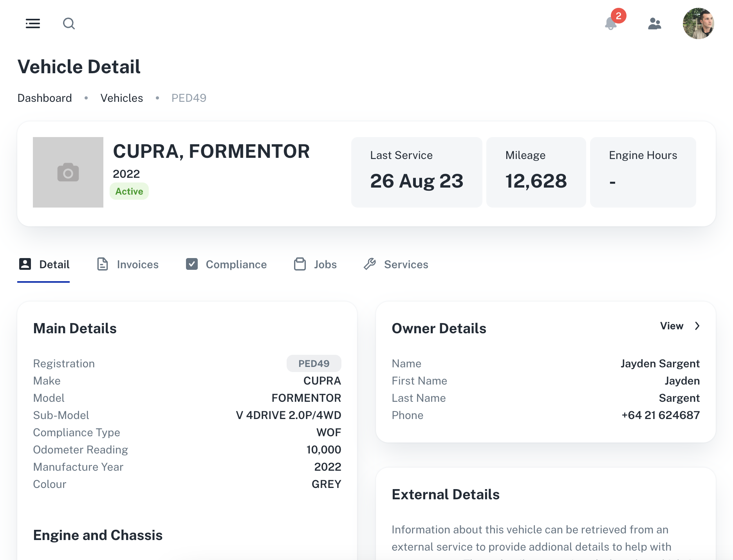Click the PED49 registration chip
The image size is (733, 560).
[x=314, y=363]
